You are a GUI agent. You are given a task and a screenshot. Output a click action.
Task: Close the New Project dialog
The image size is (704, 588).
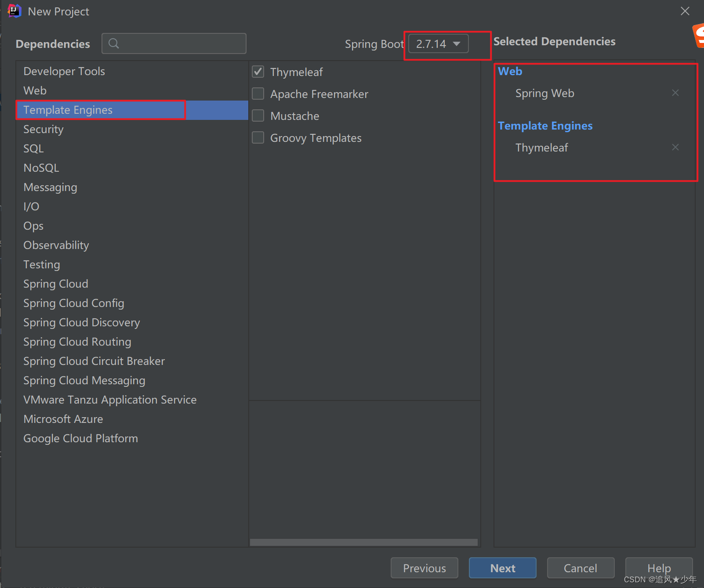(x=685, y=11)
